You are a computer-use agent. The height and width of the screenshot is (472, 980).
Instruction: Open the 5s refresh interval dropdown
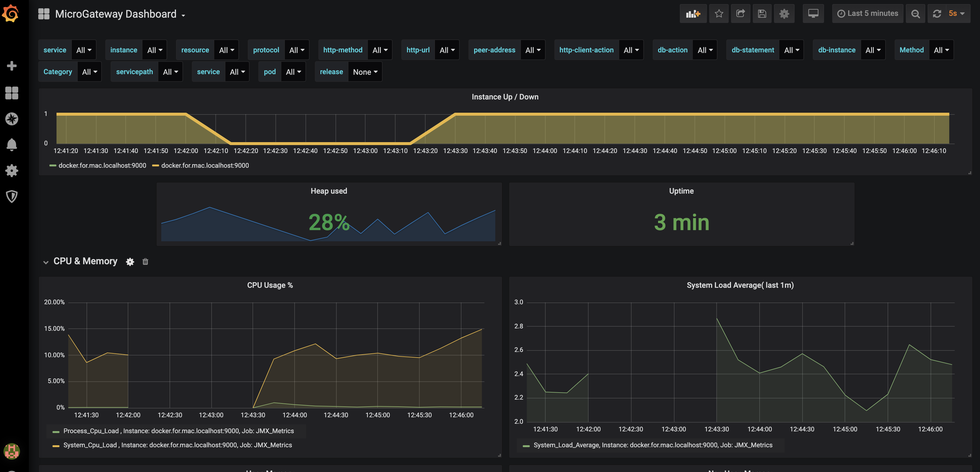[956, 14]
